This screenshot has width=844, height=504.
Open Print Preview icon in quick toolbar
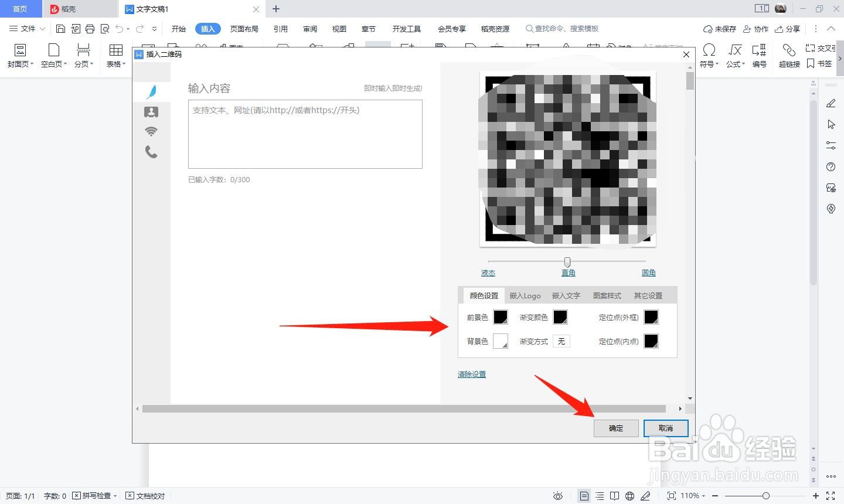pyautogui.click(x=105, y=29)
